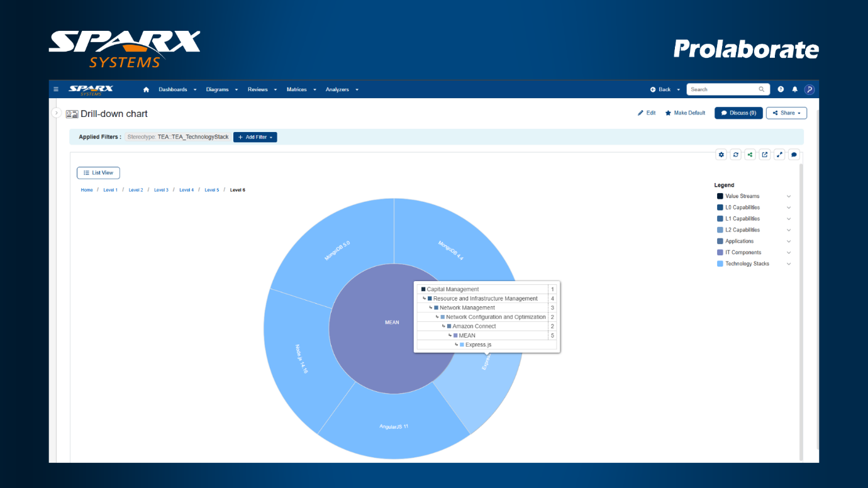Click the Discuss (0) button
The width and height of the screenshot is (868, 488).
[x=738, y=113]
